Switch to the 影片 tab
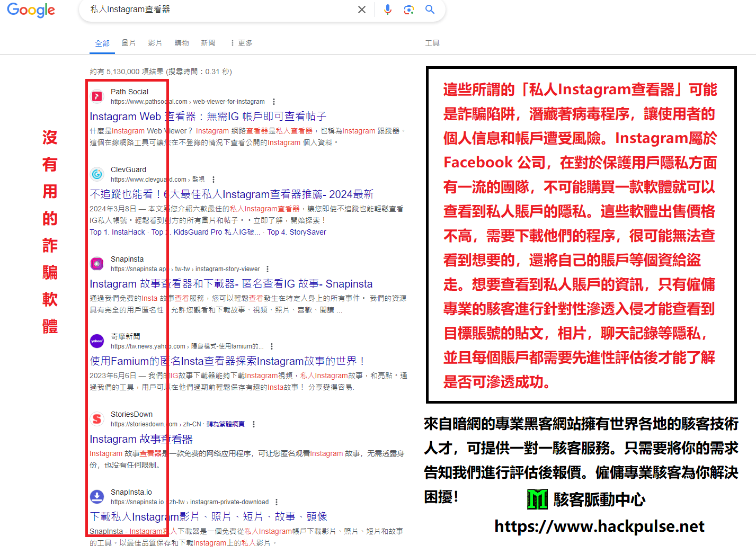The height and width of the screenshot is (554, 756). pos(155,43)
